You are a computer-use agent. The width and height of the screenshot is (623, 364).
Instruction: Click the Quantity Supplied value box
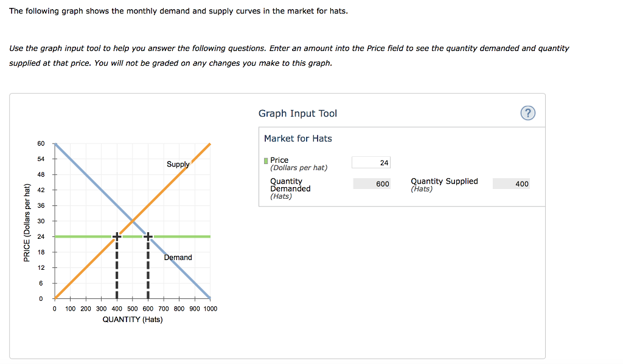511,184
